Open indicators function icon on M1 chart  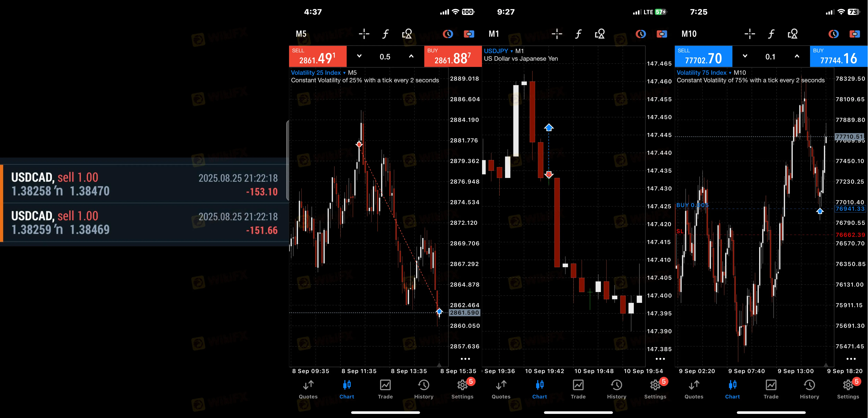(578, 34)
